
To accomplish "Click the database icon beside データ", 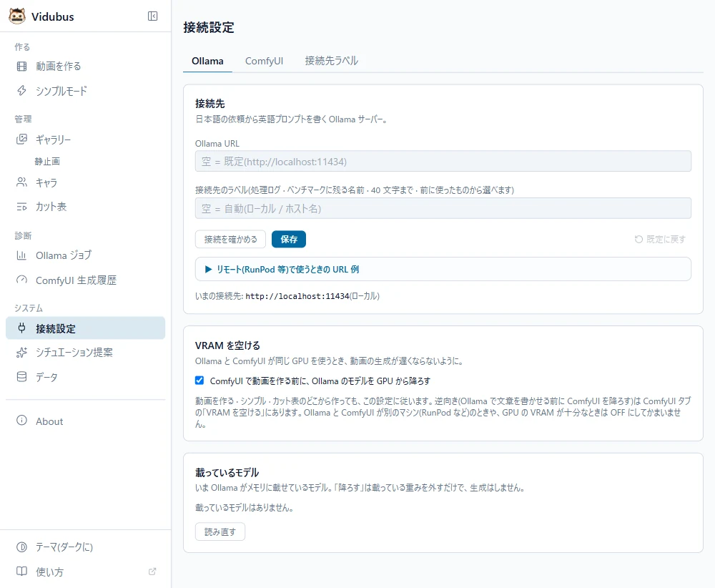I will [21, 377].
